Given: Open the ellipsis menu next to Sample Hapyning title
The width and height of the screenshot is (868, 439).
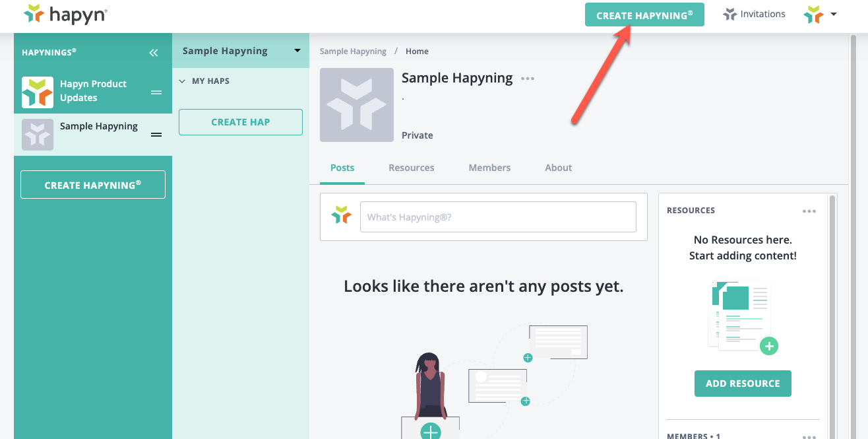Looking at the screenshot, I should [x=528, y=79].
